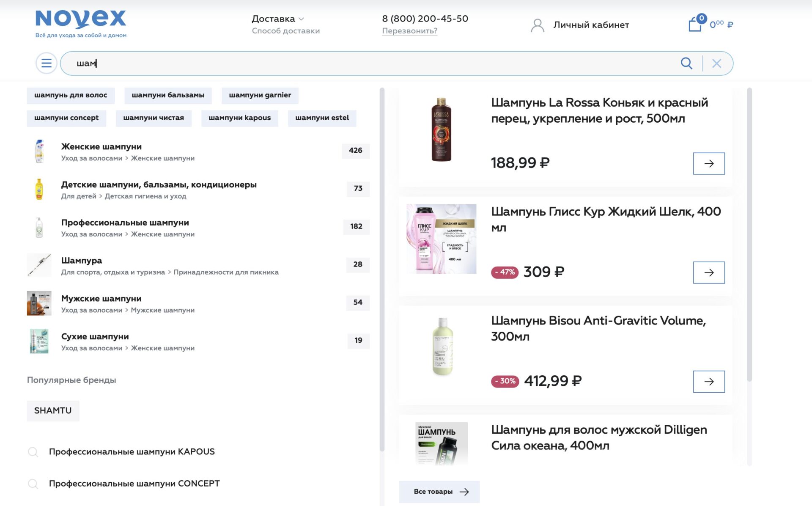Click La Rossa shampoo bottle image
Viewport: 812px width, 506px height.
[x=441, y=129]
